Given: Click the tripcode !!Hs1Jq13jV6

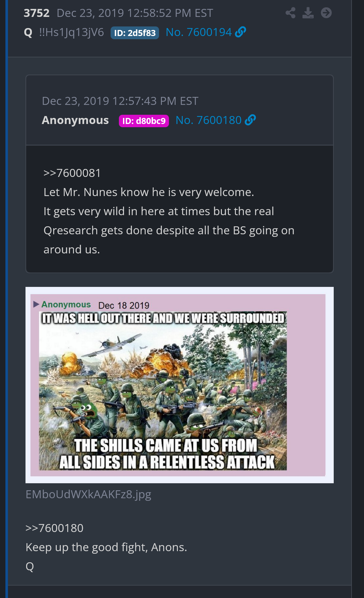Looking at the screenshot, I should [71, 32].
